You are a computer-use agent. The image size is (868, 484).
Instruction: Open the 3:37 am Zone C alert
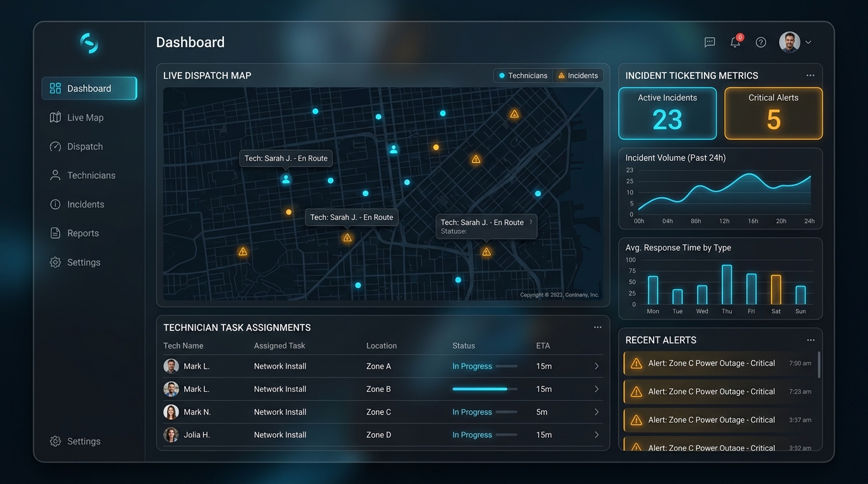(718, 420)
